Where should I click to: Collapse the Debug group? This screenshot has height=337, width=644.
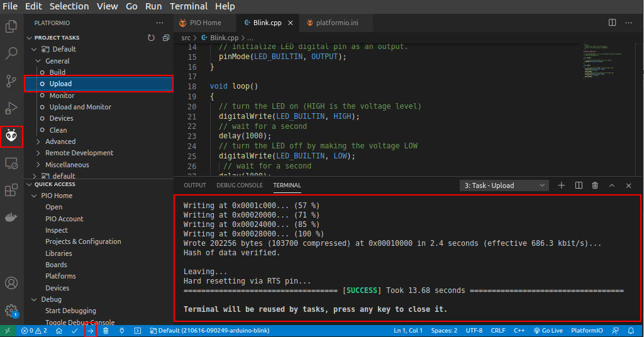[34, 300]
